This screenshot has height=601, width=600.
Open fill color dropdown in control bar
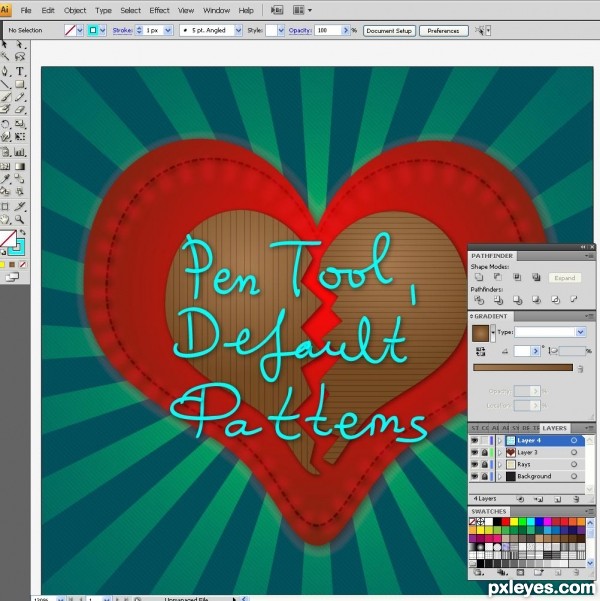pyautogui.click(x=80, y=30)
